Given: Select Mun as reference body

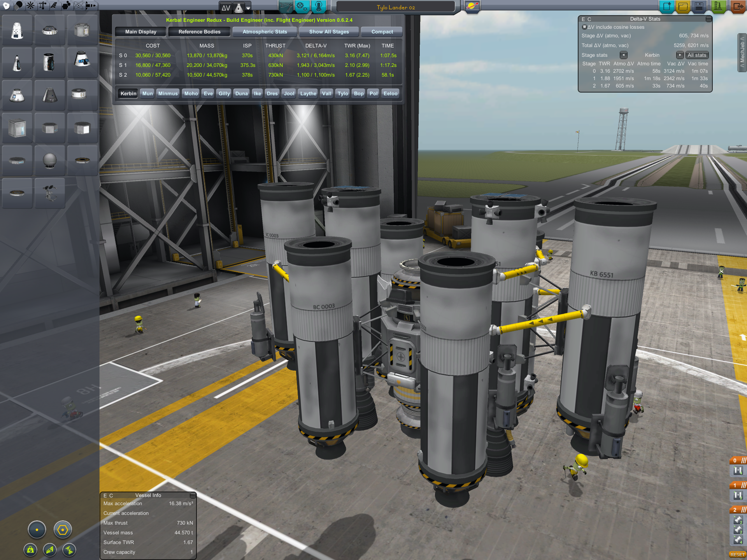Looking at the screenshot, I should coord(147,94).
